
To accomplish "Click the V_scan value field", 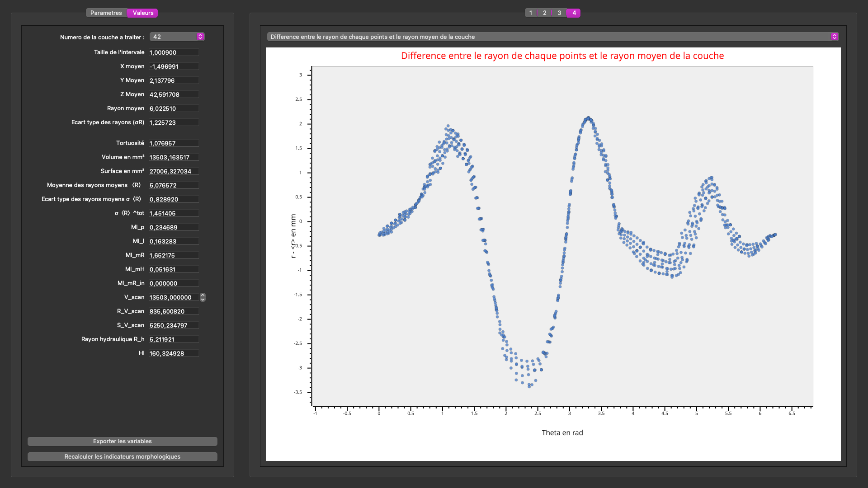I will pyautogui.click(x=173, y=297).
